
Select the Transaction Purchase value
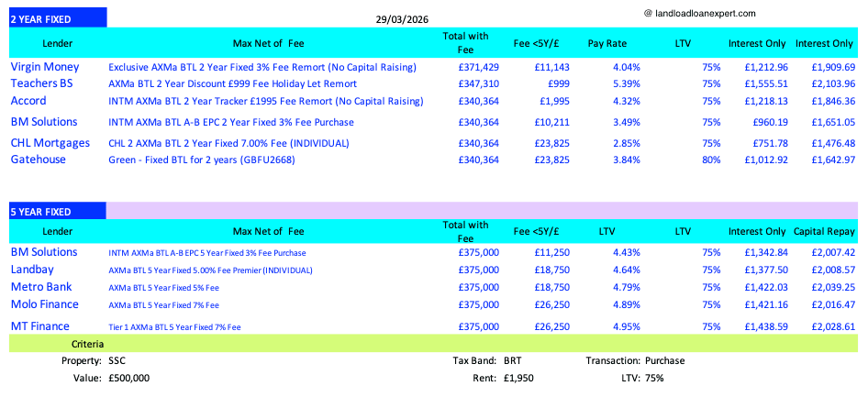[x=665, y=361]
